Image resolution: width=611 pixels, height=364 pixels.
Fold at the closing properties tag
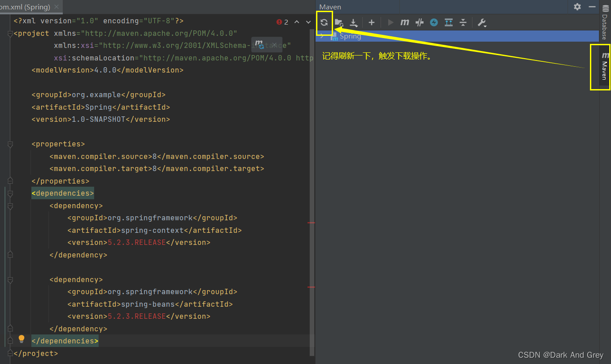coord(10,181)
